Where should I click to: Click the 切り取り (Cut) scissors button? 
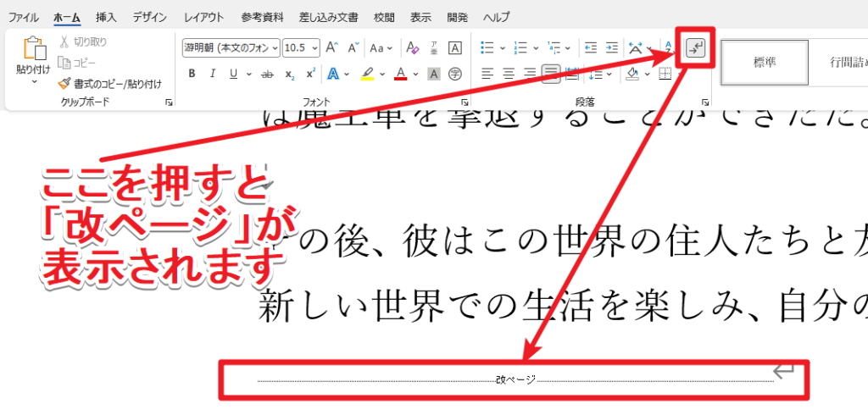coord(84,42)
